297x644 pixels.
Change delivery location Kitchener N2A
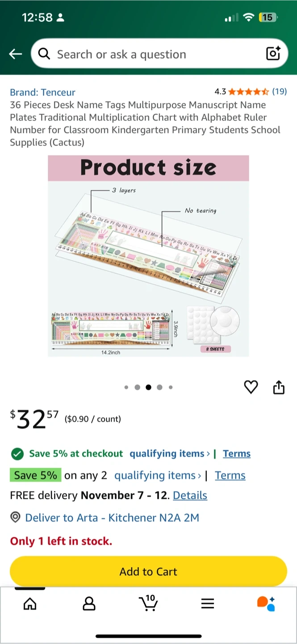coord(112,518)
